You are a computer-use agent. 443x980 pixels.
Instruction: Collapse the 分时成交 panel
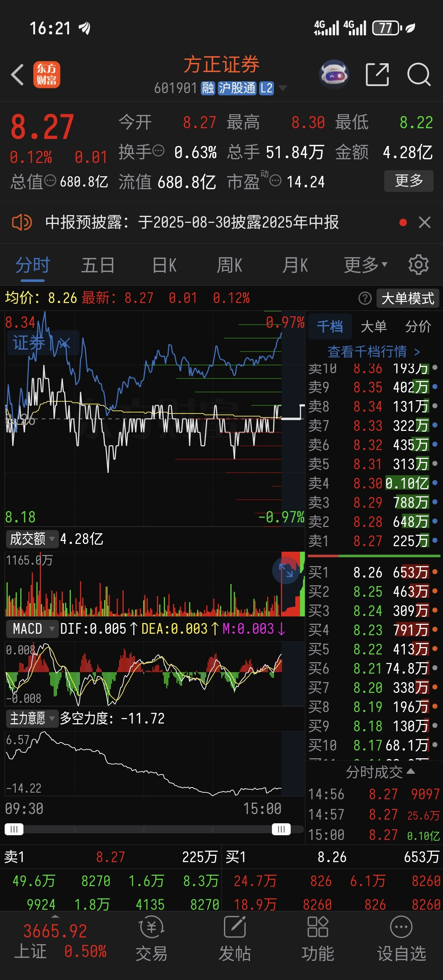411,772
